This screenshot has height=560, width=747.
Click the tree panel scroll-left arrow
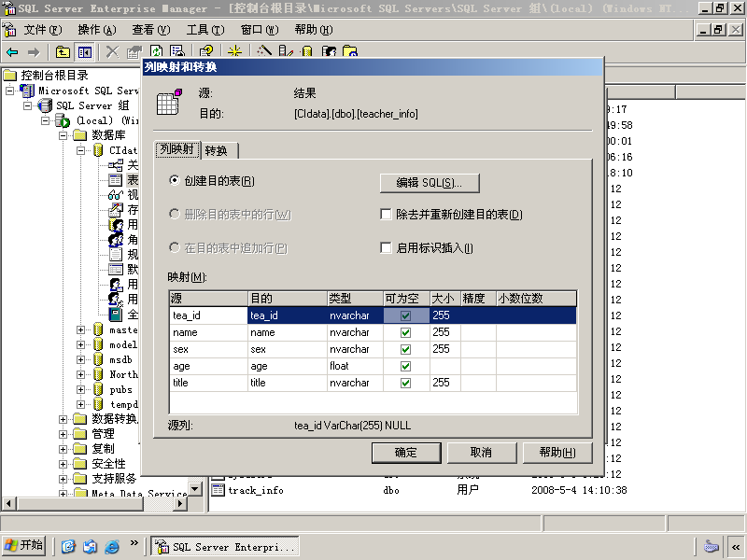click(x=8, y=503)
